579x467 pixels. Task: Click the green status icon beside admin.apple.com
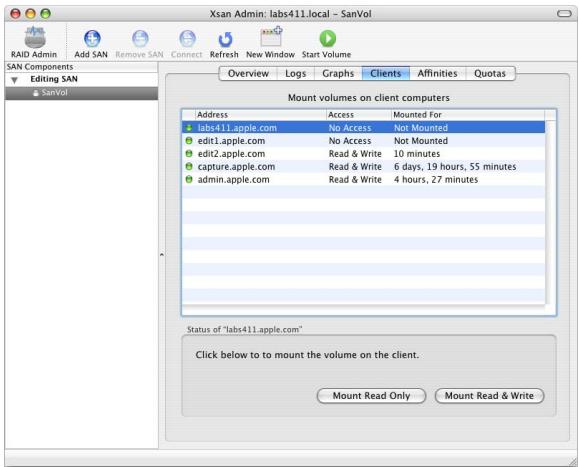189,179
